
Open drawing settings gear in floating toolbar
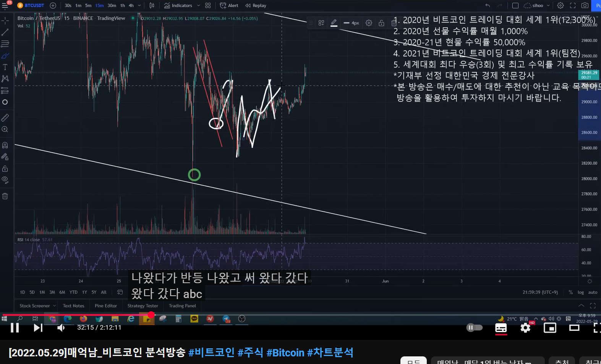tap(369, 23)
